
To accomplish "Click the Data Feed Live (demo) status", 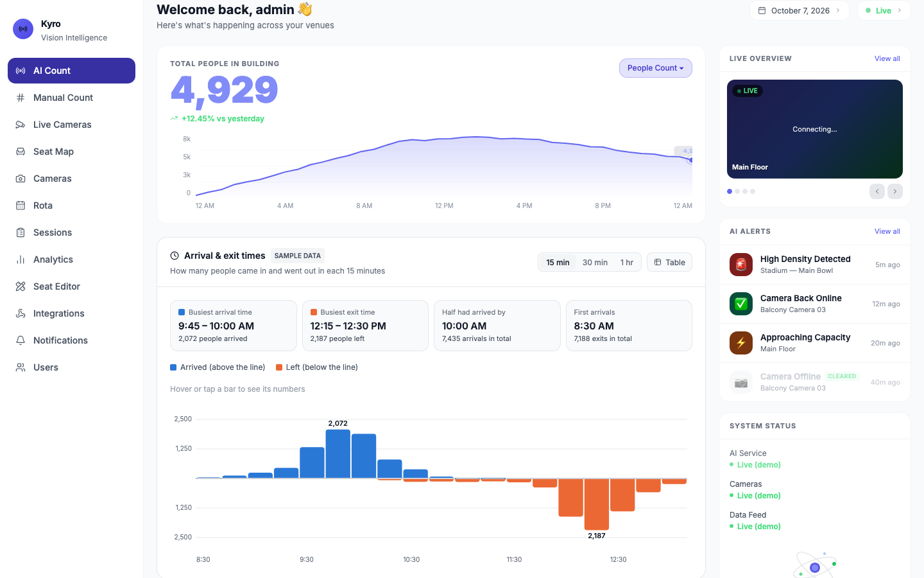I will pyautogui.click(x=755, y=527).
